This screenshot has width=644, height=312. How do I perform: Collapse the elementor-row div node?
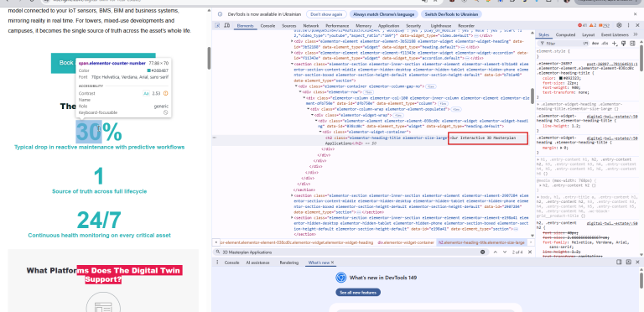pyautogui.click(x=300, y=92)
